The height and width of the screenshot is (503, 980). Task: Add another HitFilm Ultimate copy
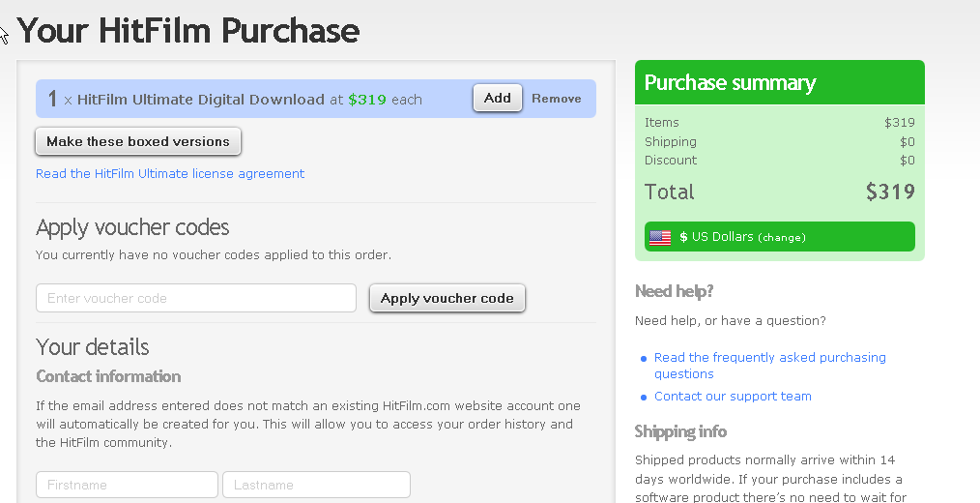click(498, 98)
